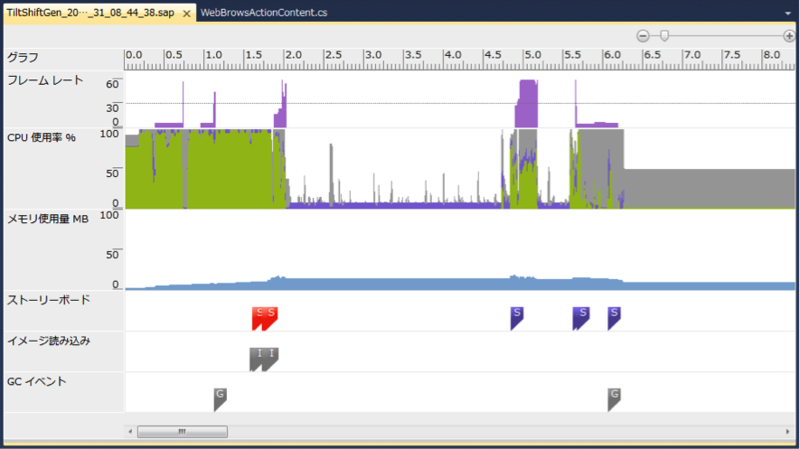Screen dimensions: 800x449
Task: Select the purple storyboard marker near 5.5
Action: (581, 318)
